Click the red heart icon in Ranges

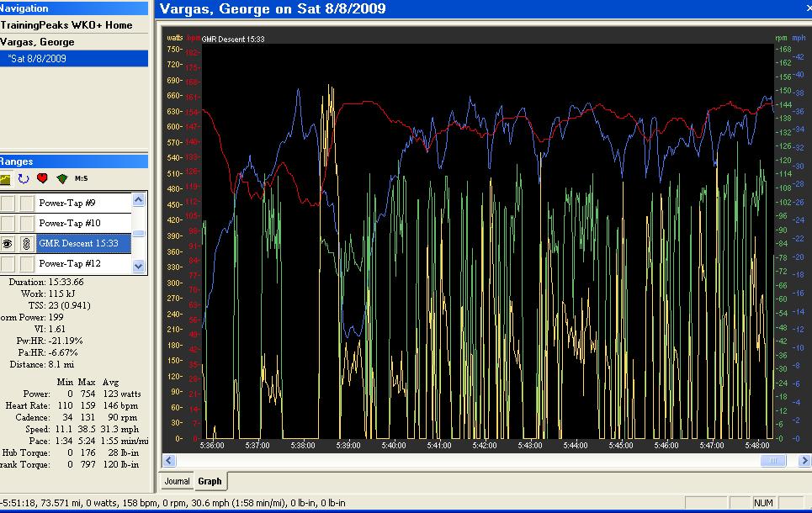[42, 178]
